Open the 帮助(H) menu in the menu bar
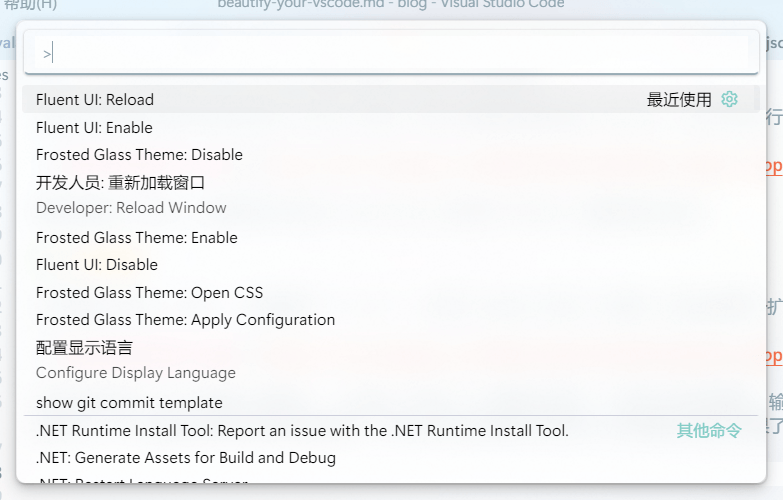 pyautogui.click(x=30, y=5)
